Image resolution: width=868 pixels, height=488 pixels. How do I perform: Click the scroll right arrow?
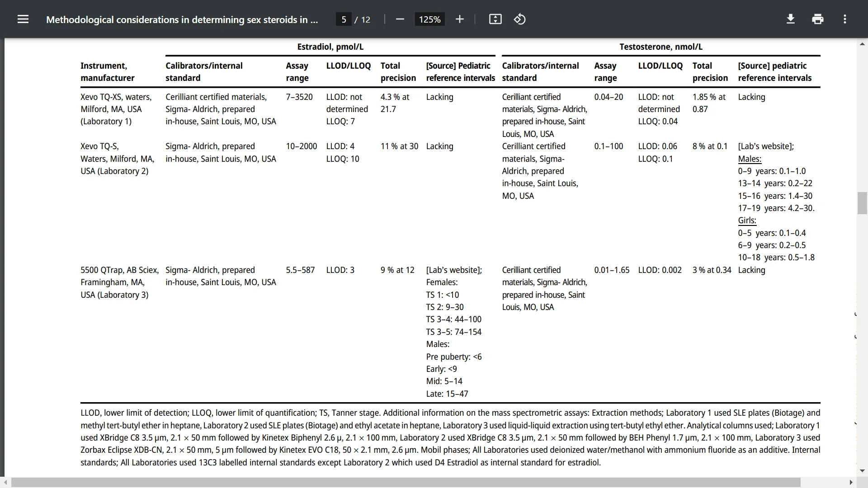851,483
